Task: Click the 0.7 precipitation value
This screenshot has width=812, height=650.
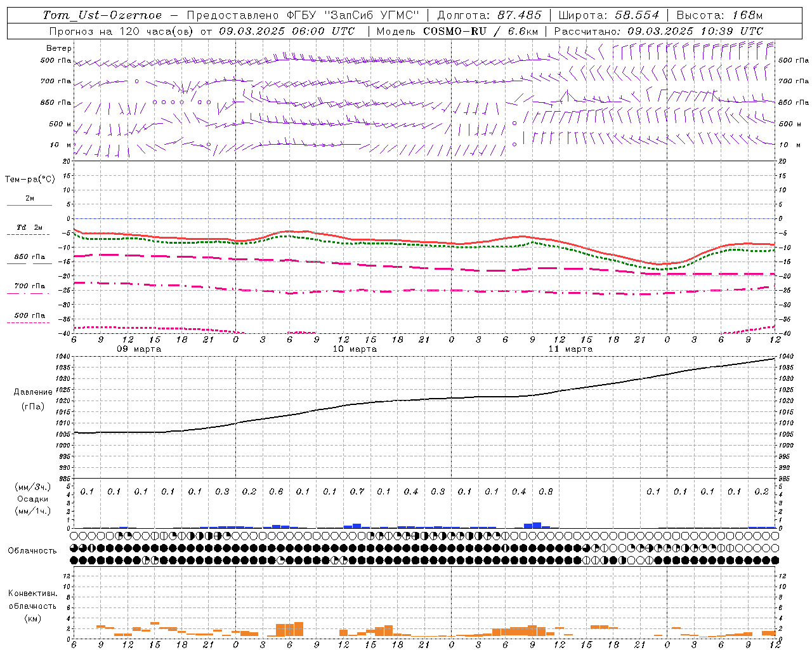Action: (357, 492)
